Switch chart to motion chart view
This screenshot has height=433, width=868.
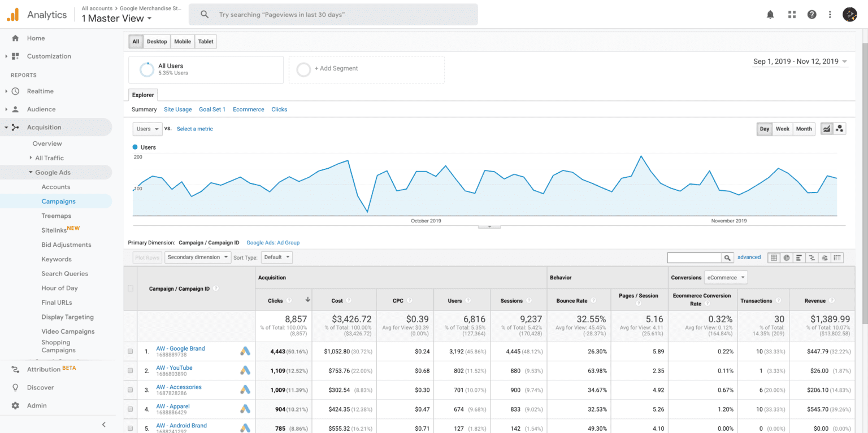pyautogui.click(x=840, y=129)
